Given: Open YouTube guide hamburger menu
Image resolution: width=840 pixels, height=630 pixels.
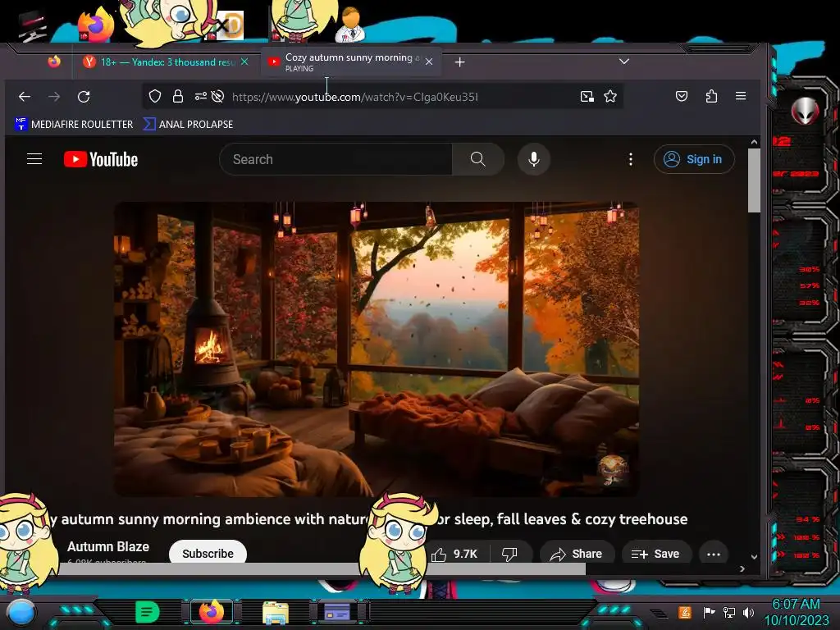Looking at the screenshot, I should 34,159.
